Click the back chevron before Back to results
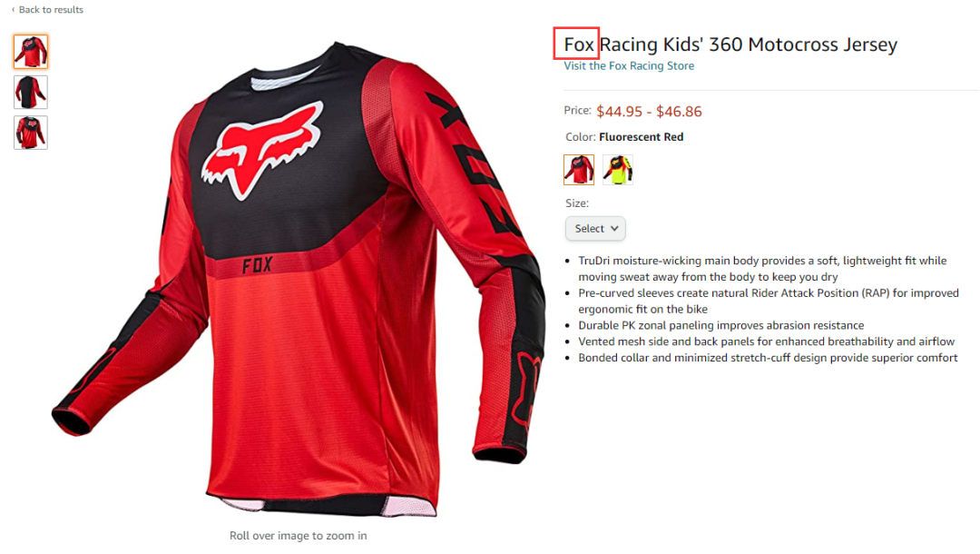The width and height of the screenshot is (980, 554). coord(13,9)
